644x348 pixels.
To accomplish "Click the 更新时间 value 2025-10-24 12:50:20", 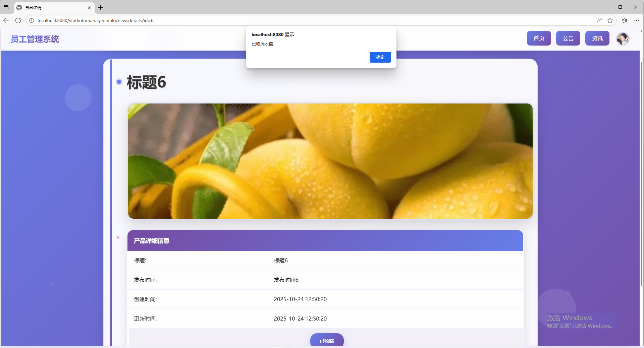I will tap(300, 319).
